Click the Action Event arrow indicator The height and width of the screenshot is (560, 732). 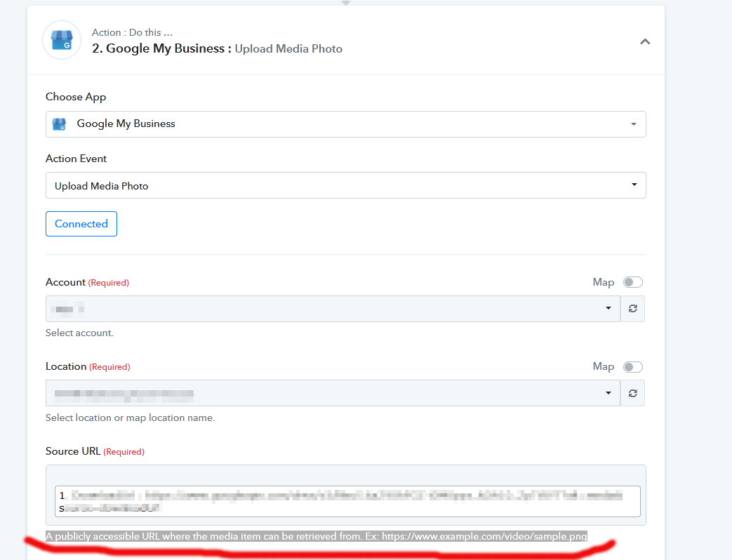click(x=634, y=185)
